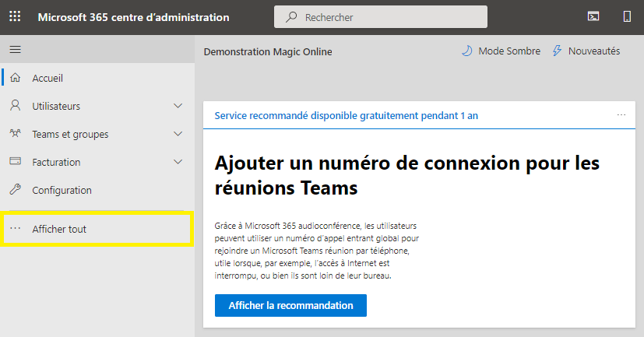Expand the Teams et groupes chevron
This screenshot has width=644, height=337.
tap(178, 134)
